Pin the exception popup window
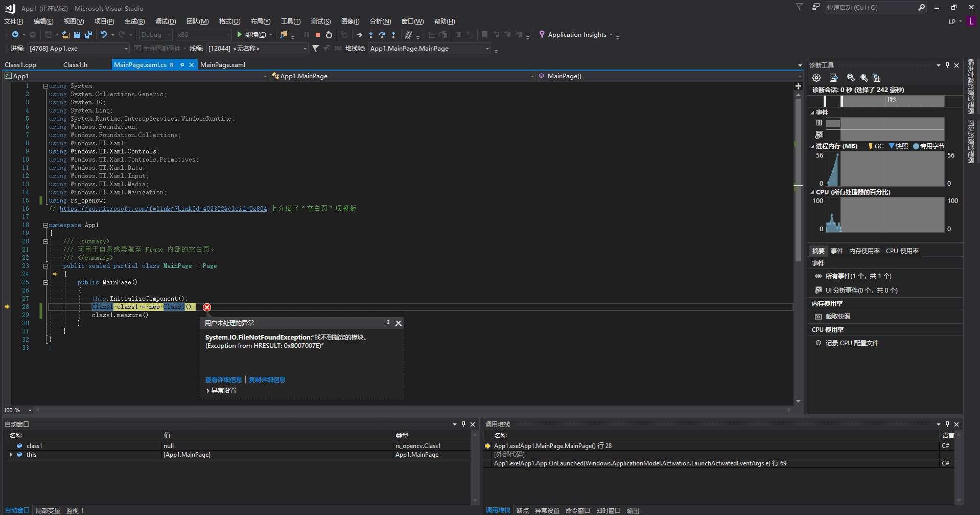Image resolution: width=980 pixels, height=515 pixels. pyautogui.click(x=388, y=323)
